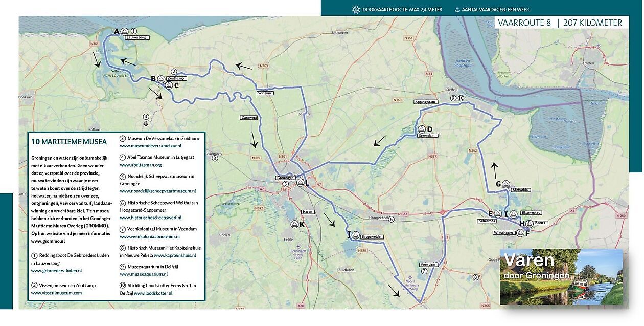
Task: Open the www.abeltasman.org link
Action: coord(141,165)
